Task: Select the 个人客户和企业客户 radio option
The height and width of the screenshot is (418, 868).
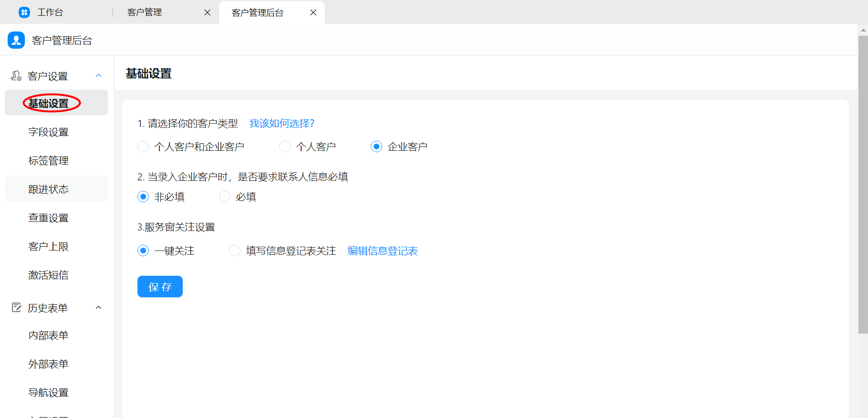Action: pos(143,146)
